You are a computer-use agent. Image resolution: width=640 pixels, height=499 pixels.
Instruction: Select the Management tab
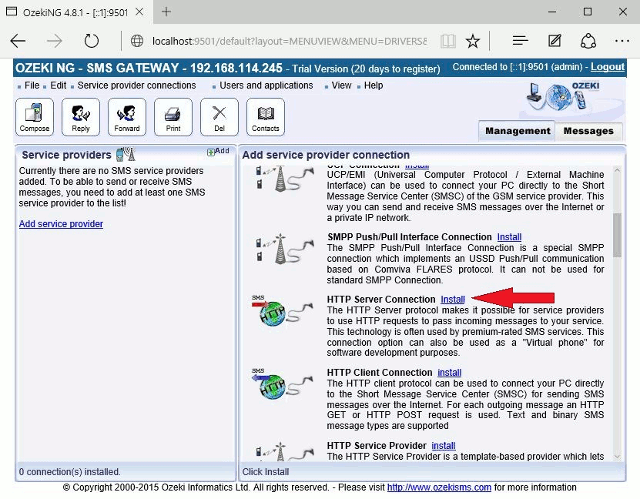pos(517,131)
